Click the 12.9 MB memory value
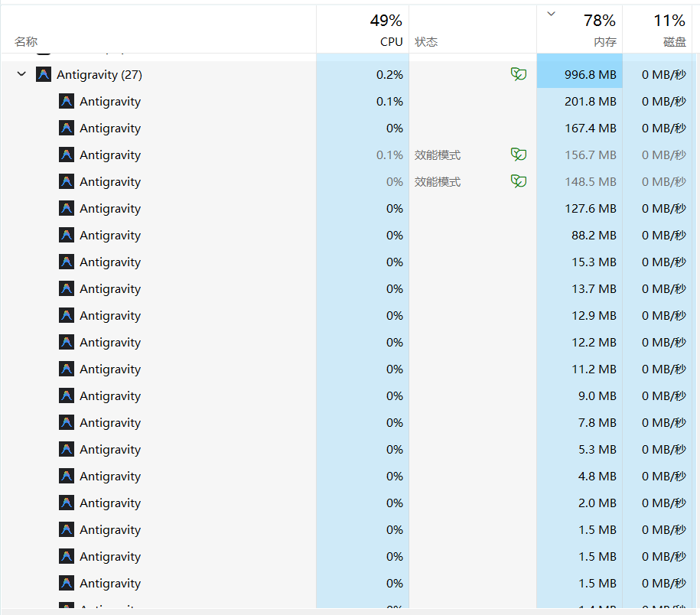700x615 pixels. [x=594, y=316]
